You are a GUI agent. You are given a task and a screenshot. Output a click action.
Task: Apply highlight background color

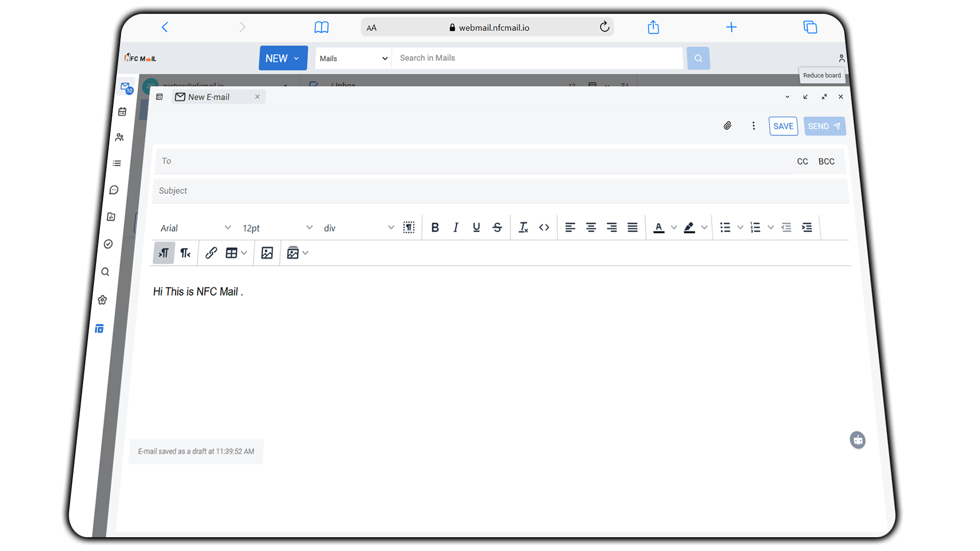[690, 228]
